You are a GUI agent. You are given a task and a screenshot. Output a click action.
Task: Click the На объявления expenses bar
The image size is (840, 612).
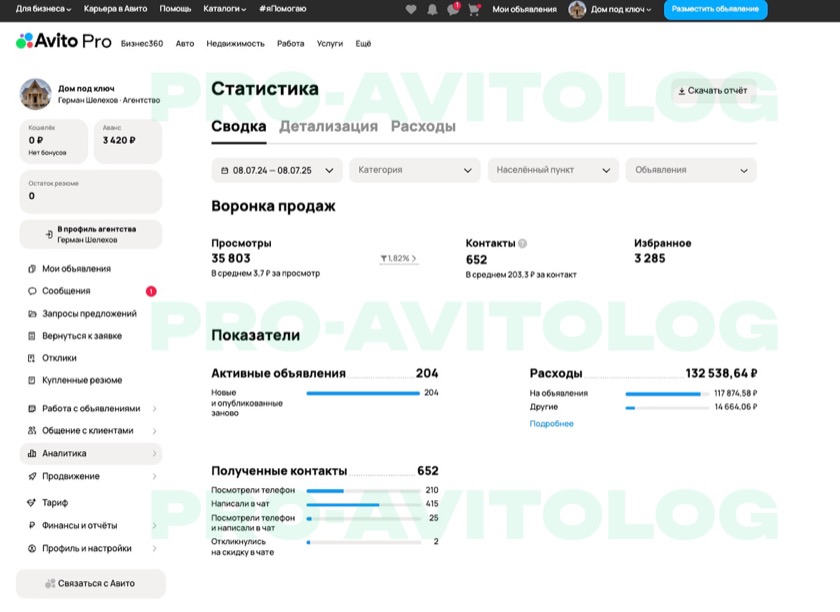tap(667, 394)
